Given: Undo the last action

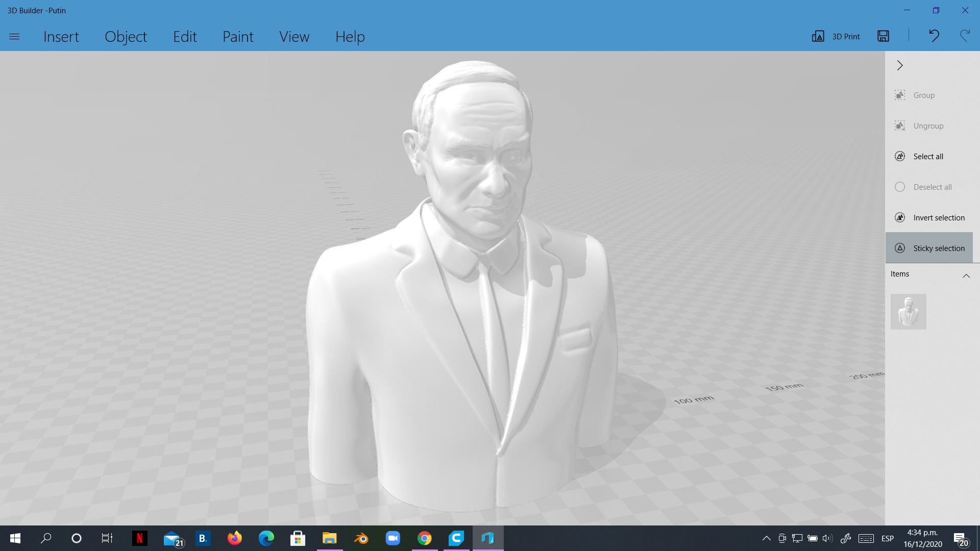Looking at the screenshot, I should [x=934, y=36].
